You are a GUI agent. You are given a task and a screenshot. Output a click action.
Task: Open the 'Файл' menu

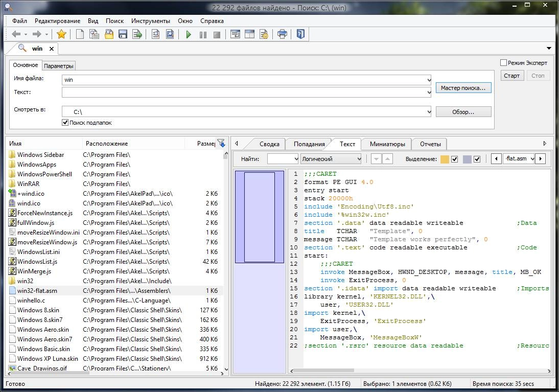tap(19, 21)
